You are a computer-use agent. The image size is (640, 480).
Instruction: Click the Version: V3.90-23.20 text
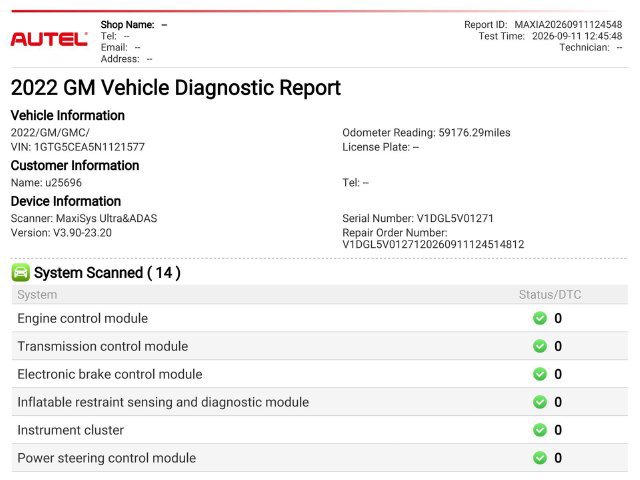(61, 233)
